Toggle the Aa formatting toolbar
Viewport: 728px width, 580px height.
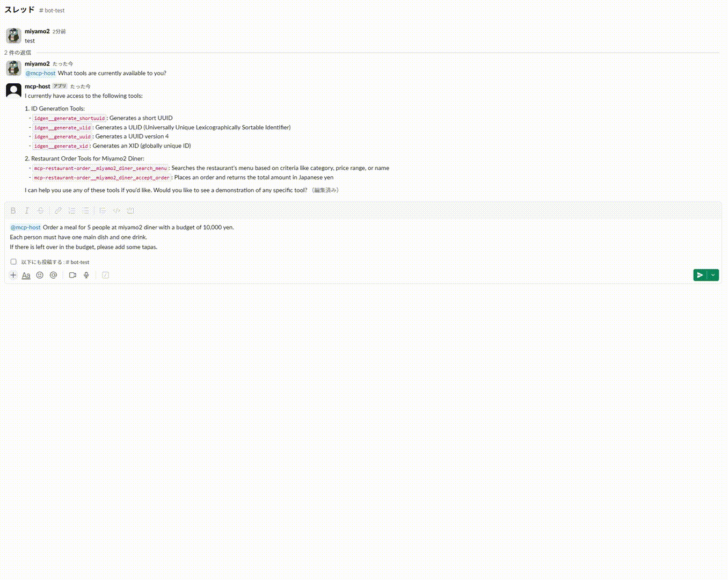(26, 275)
